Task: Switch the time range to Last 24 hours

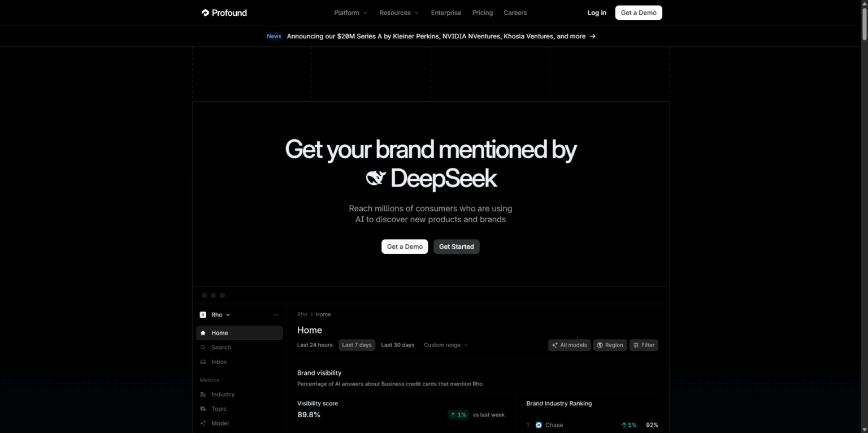Action: (x=315, y=345)
